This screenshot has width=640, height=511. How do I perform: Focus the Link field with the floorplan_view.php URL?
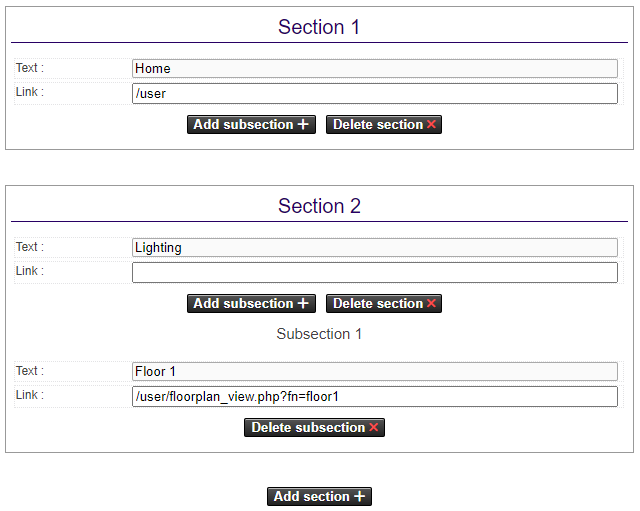[374, 396]
